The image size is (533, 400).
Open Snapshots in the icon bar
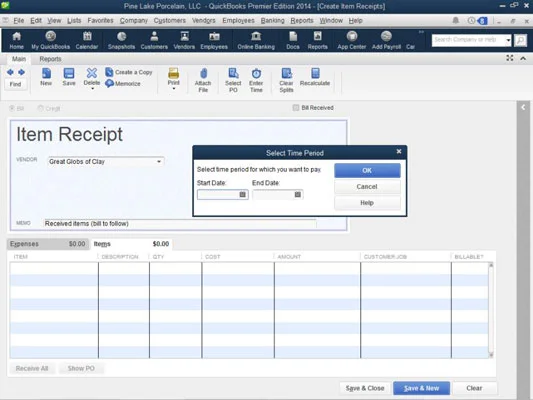(x=121, y=40)
